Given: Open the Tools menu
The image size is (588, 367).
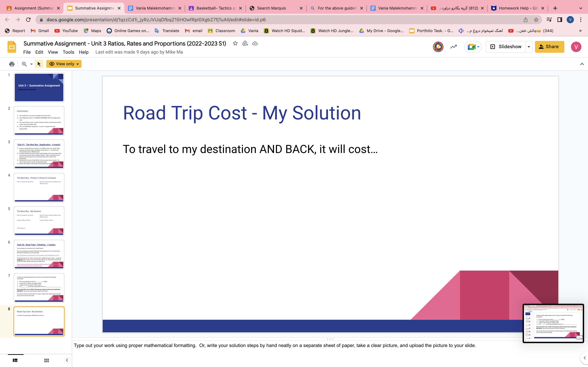Looking at the screenshot, I should pos(68,52).
